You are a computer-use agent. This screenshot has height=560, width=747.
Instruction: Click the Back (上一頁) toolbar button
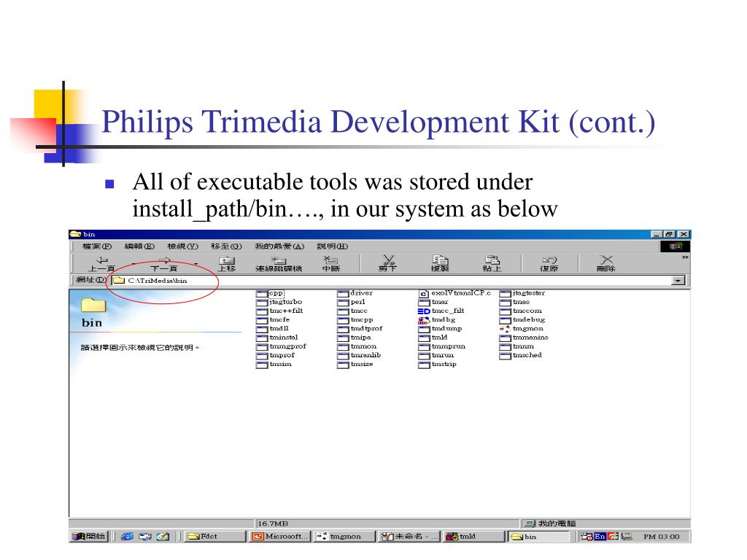tap(102, 263)
